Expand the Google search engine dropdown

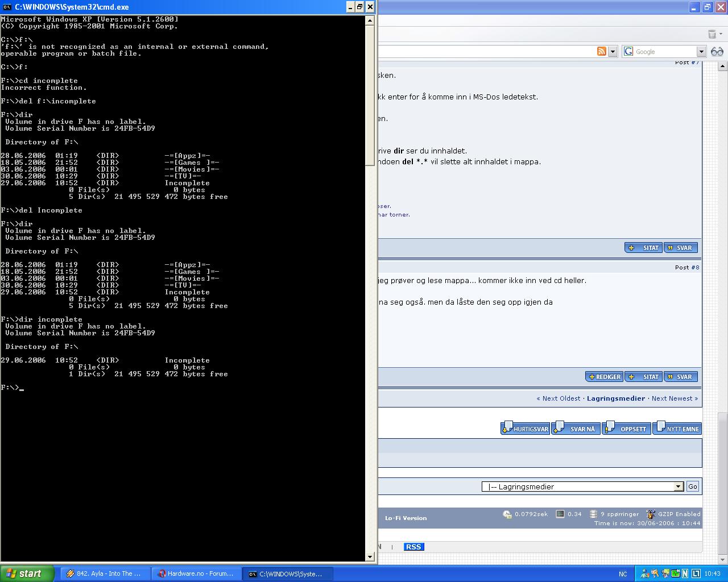(x=701, y=52)
